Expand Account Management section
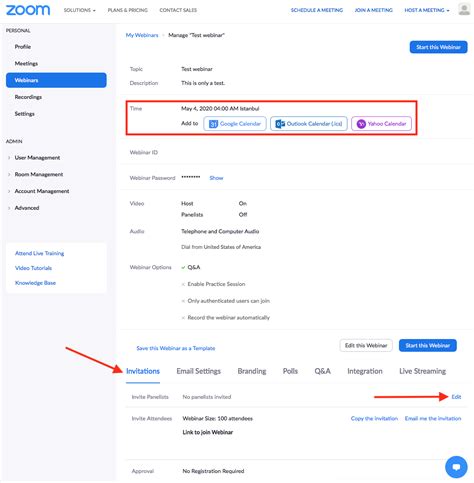Screen dimensions: 474x483 coord(42,191)
